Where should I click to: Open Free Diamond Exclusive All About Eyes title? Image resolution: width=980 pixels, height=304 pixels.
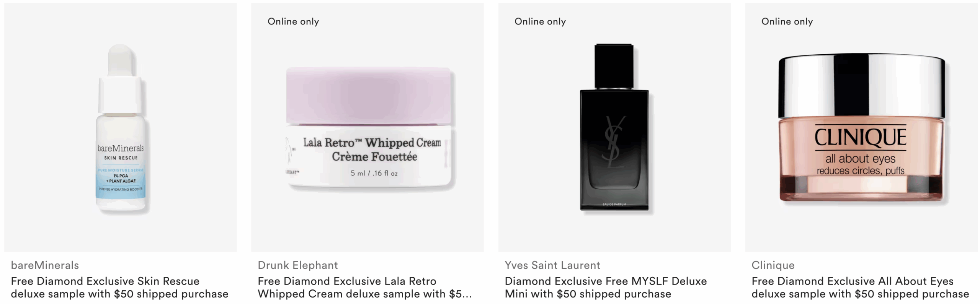860,288
